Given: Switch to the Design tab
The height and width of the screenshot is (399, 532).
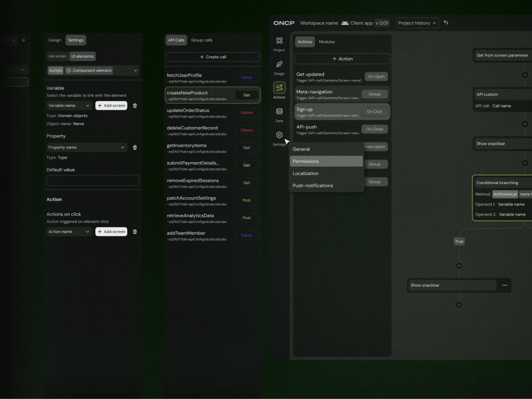Looking at the screenshot, I should 55,40.
